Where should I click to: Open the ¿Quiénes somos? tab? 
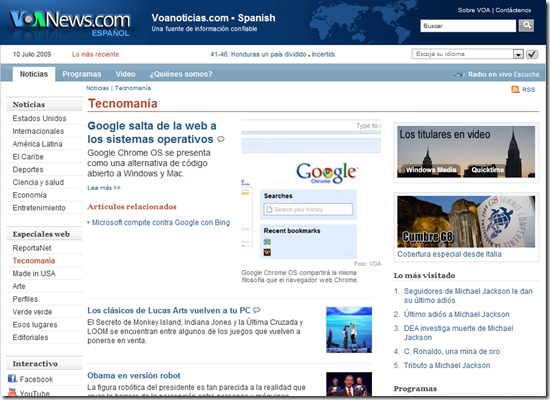[x=181, y=74]
